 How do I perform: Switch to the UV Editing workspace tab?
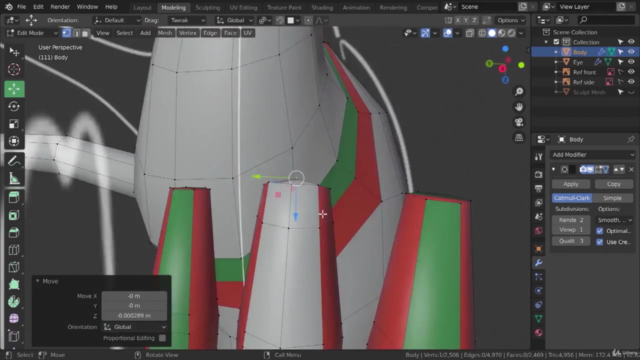[x=243, y=7]
